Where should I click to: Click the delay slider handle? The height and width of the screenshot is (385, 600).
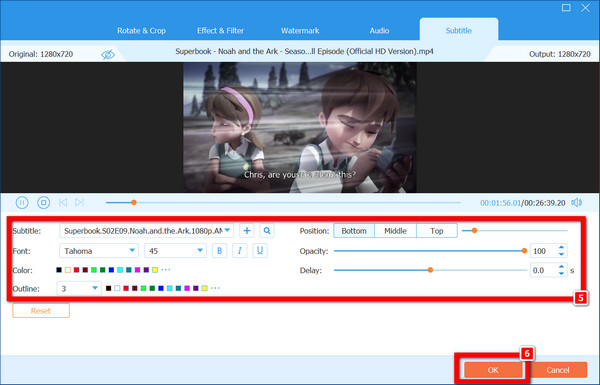430,270
